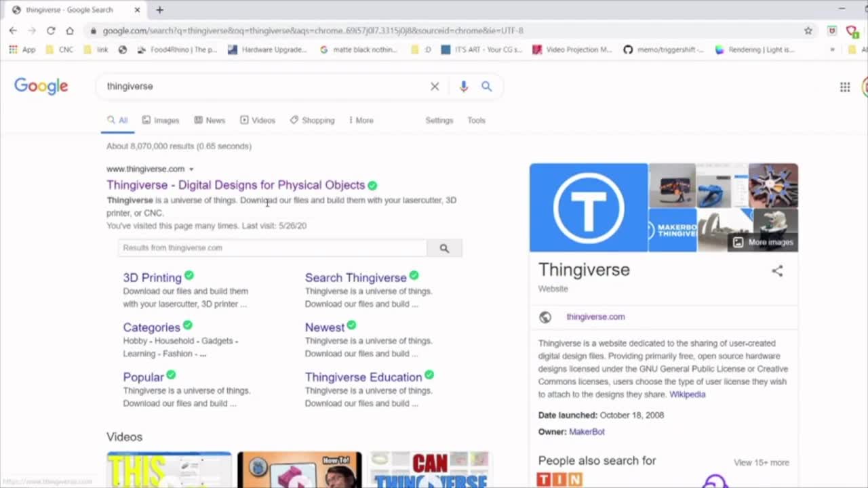Start voice search with the microphone icon
This screenshot has width=868, height=488.
tap(464, 86)
